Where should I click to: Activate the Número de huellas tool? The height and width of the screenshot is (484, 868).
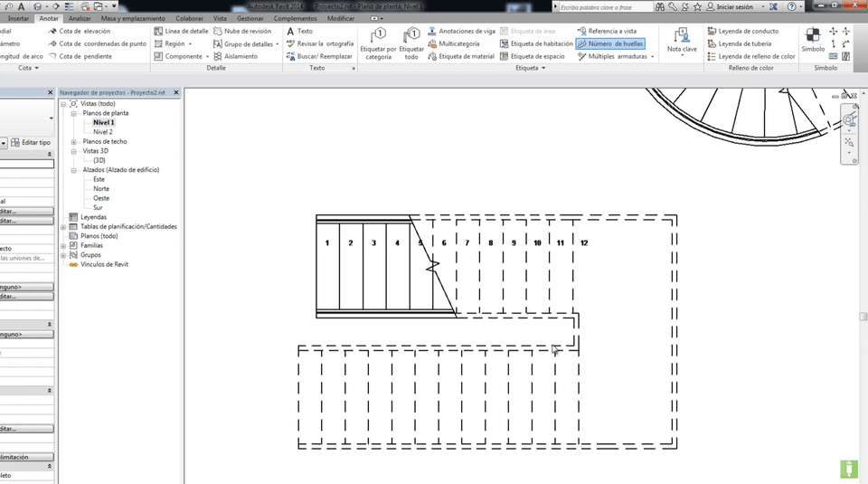point(610,43)
